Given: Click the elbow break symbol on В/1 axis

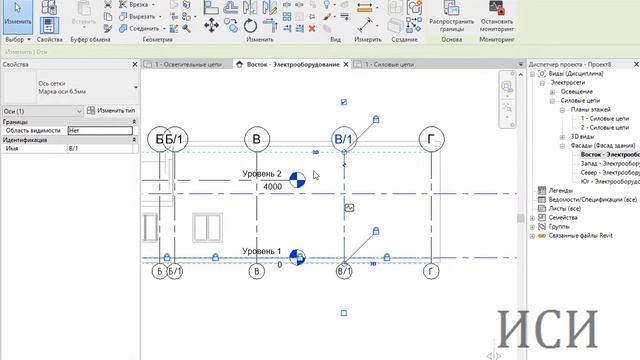Looking at the screenshot, I should tap(344, 165).
